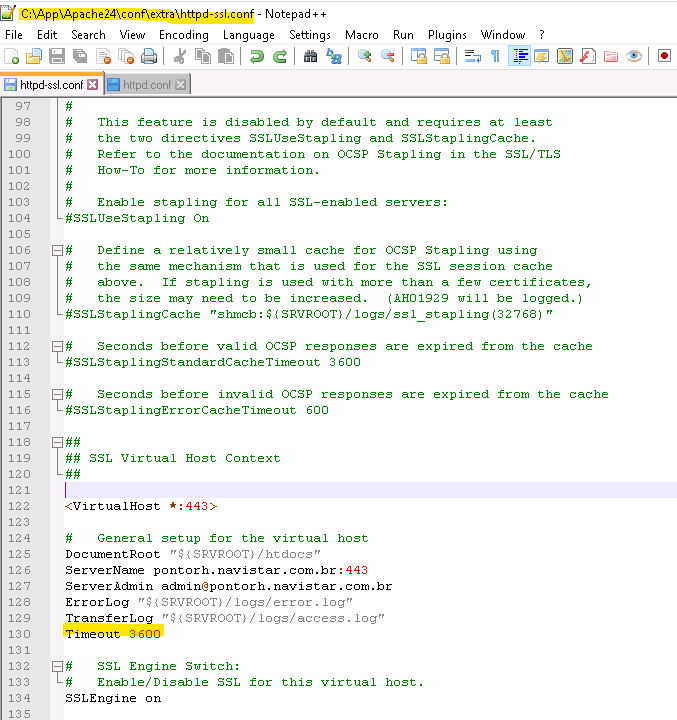
Task: Click the Zoom In magnifier icon
Action: [x=365, y=56]
